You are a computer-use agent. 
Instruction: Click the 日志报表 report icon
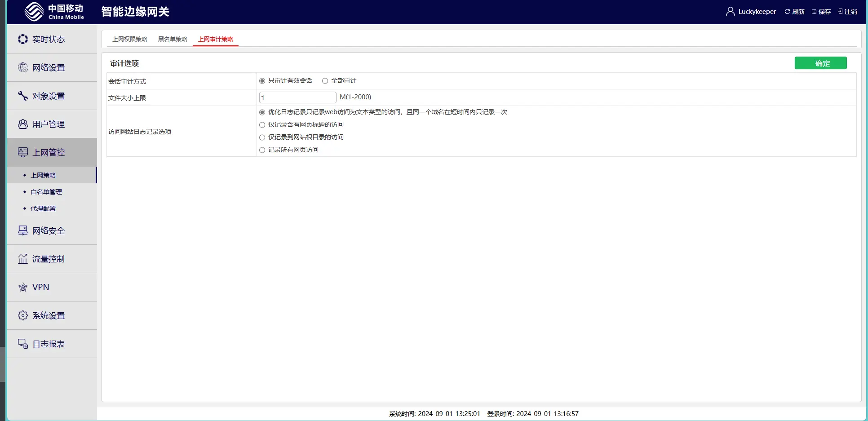pyautogui.click(x=23, y=344)
